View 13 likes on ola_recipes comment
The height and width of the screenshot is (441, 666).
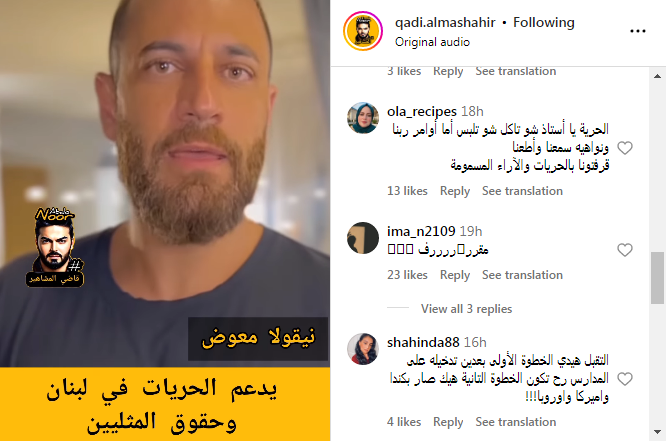click(407, 191)
